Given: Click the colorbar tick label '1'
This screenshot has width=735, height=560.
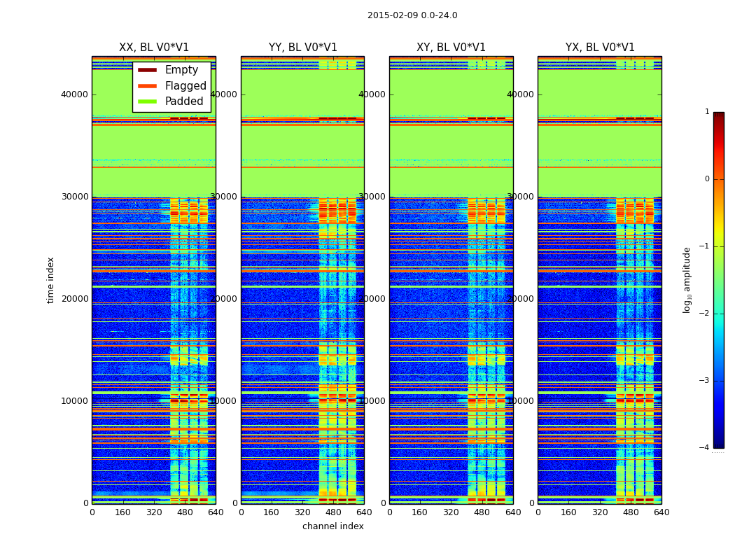Looking at the screenshot, I should (707, 112).
